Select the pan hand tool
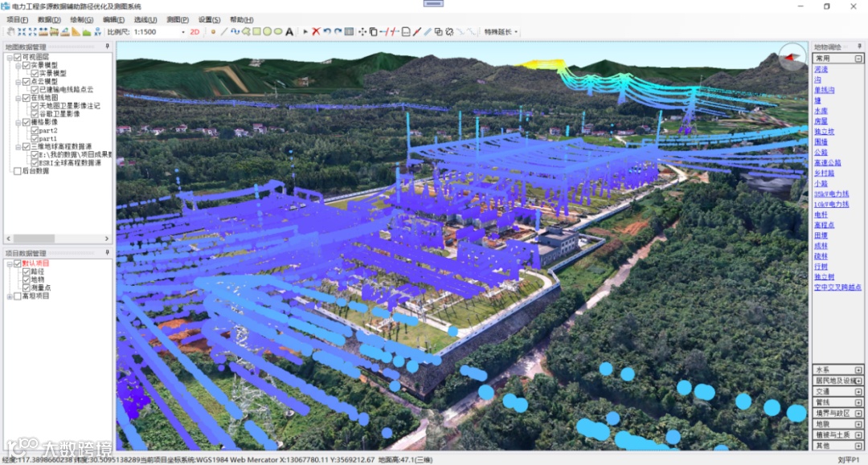 tap(11, 31)
